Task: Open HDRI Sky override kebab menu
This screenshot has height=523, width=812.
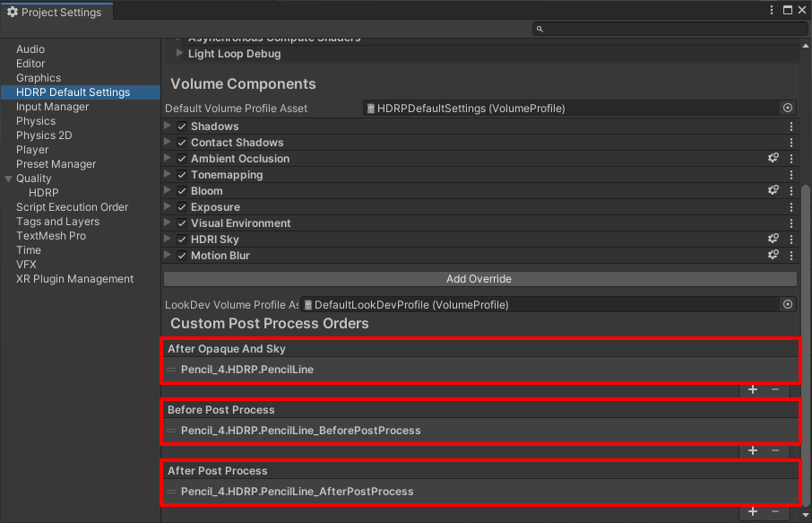Action: [x=790, y=239]
